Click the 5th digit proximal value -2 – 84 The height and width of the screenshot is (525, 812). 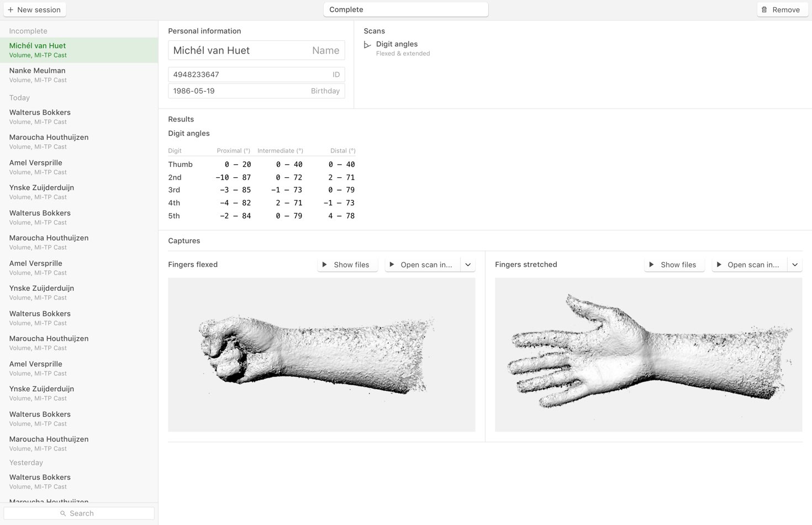tap(235, 216)
